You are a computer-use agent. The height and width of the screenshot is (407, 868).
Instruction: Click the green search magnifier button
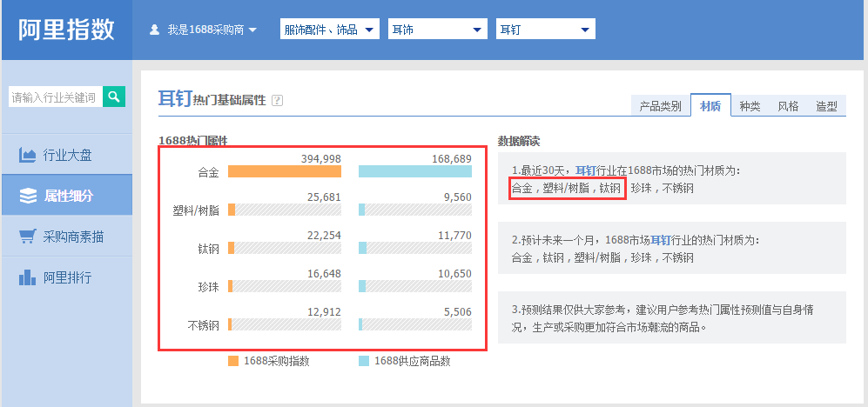point(114,97)
